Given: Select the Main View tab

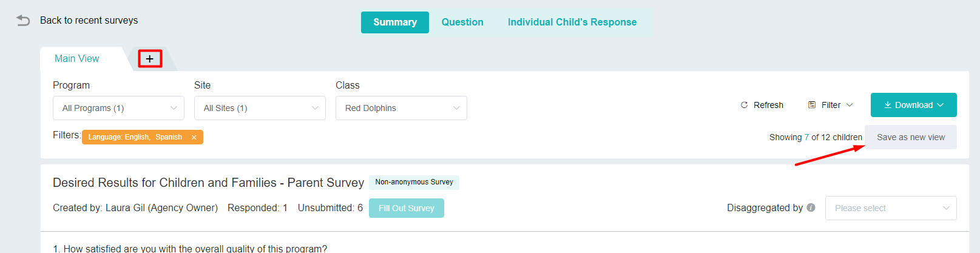Looking at the screenshot, I should click(77, 59).
